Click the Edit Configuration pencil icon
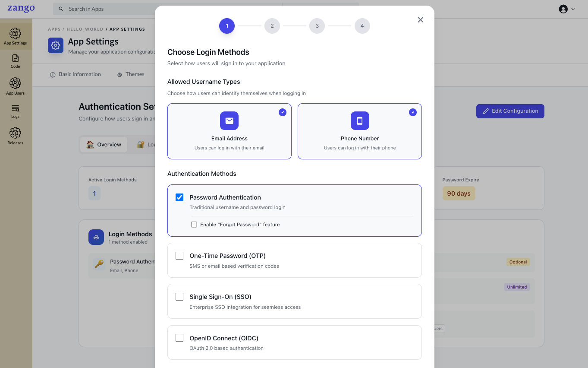This screenshot has height=368, width=588. point(486,111)
